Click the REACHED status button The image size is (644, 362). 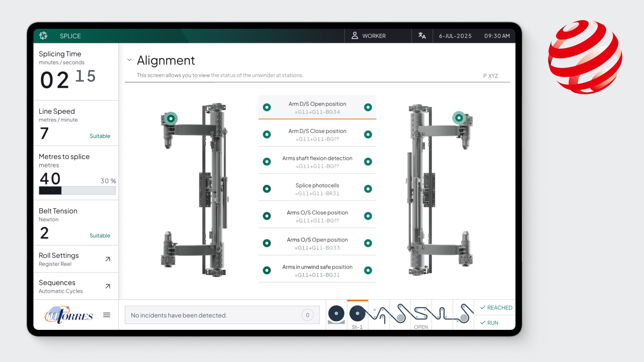click(496, 308)
